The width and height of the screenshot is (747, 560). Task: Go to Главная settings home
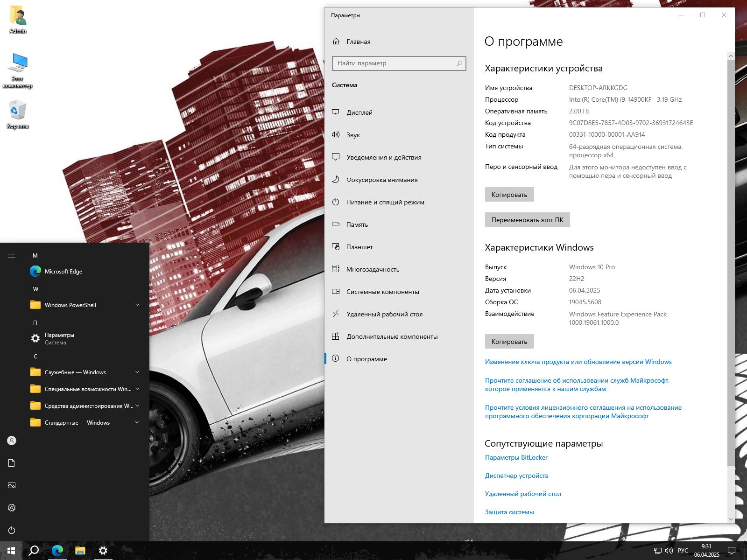pos(358,42)
